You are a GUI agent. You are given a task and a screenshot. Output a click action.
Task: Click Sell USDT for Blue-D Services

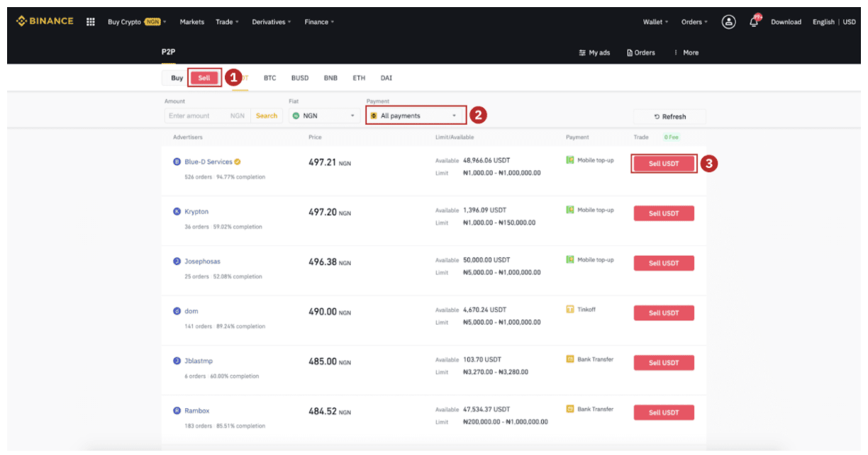click(x=664, y=164)
